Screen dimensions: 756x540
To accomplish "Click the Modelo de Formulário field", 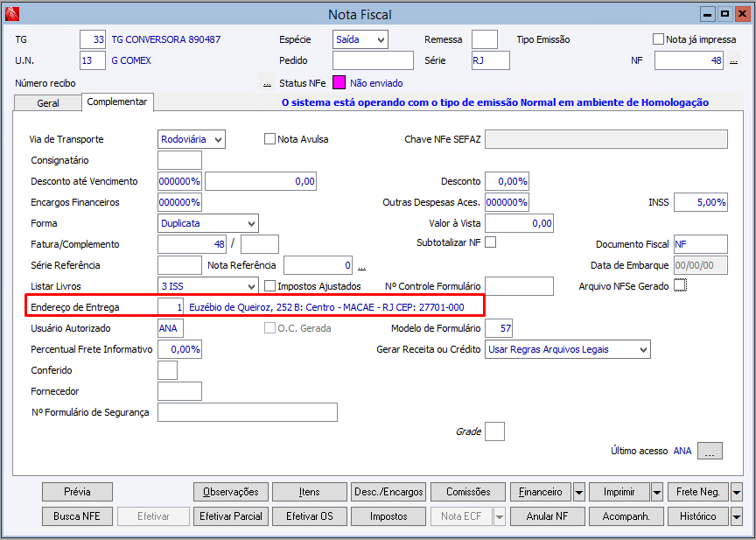I will (x=499, y=328).
